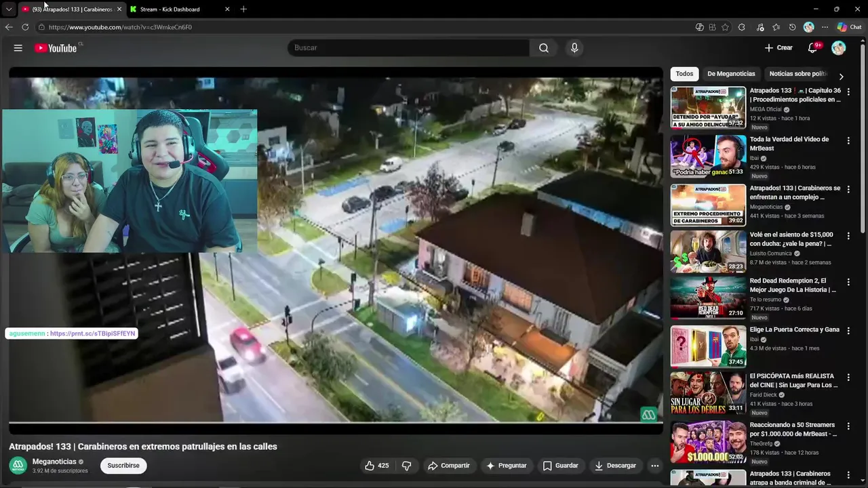Click the search magnifier button
Image resolution: width=868 pixels, height=488 pixels.
544,48
